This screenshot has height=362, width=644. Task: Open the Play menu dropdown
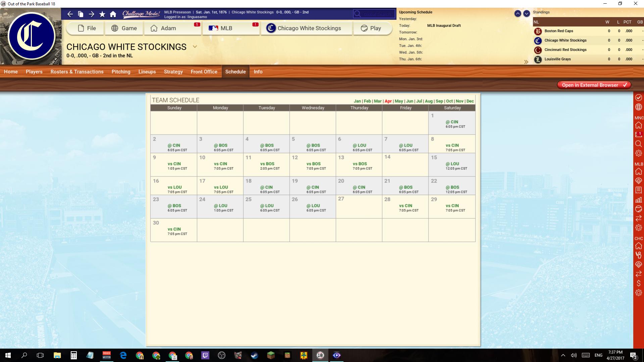tap(373, 28)
